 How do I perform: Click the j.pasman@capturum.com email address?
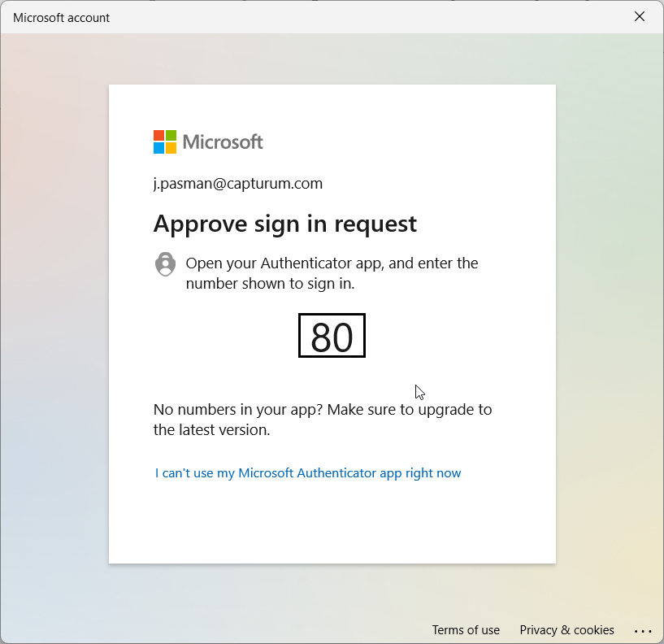coord(238,184)
